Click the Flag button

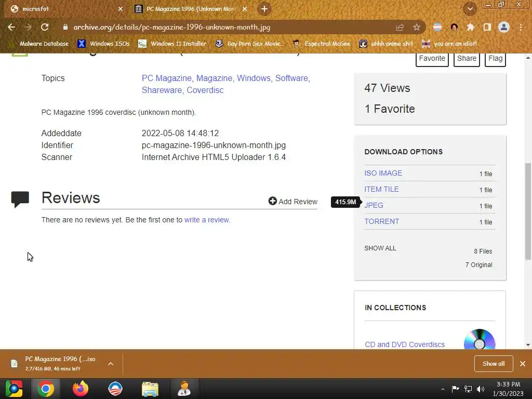(x=495, y=59)
